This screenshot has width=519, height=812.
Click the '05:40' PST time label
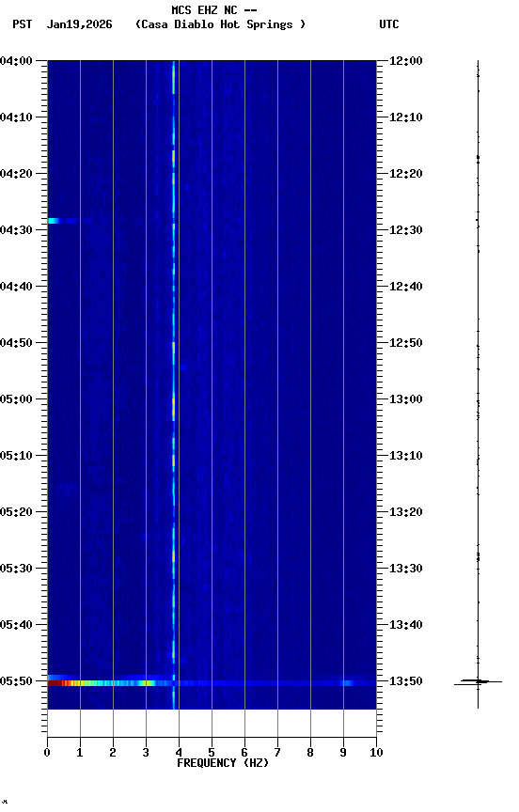coord(16,625)
